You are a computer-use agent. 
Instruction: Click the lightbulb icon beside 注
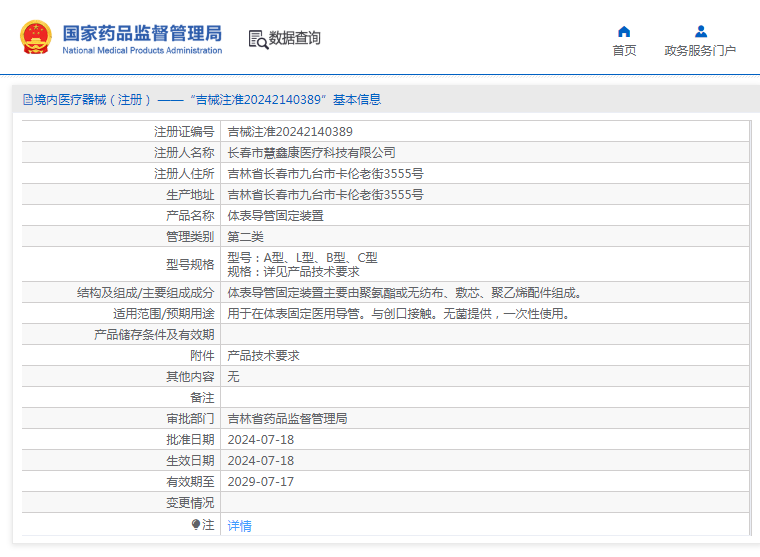[x=196, y=525]
